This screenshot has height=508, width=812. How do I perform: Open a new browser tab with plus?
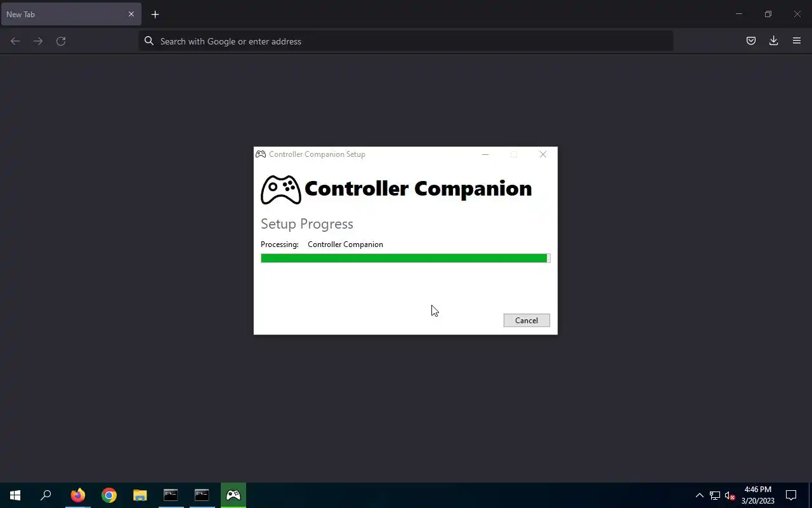155,14
